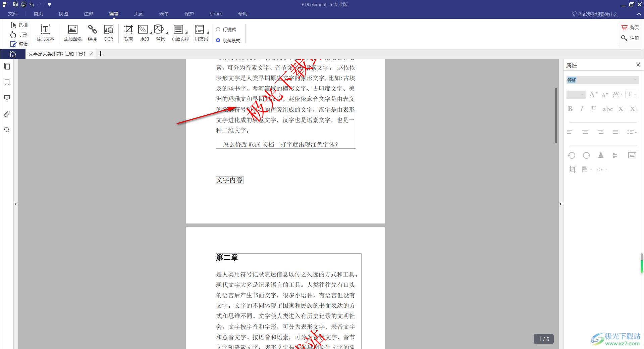Set center text alignment

click(x=585, y=132)
